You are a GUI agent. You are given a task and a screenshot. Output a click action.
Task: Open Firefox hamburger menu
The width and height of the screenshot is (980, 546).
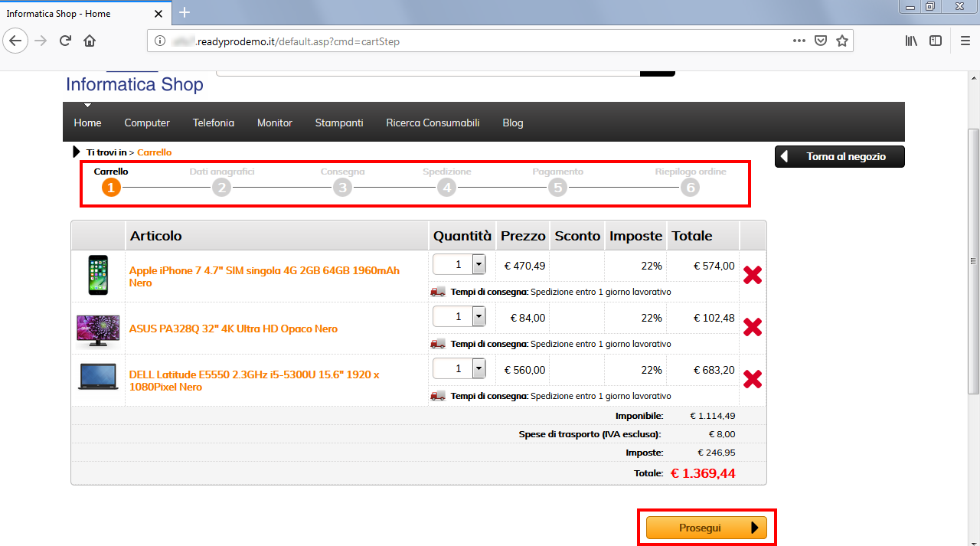(965, 41)
